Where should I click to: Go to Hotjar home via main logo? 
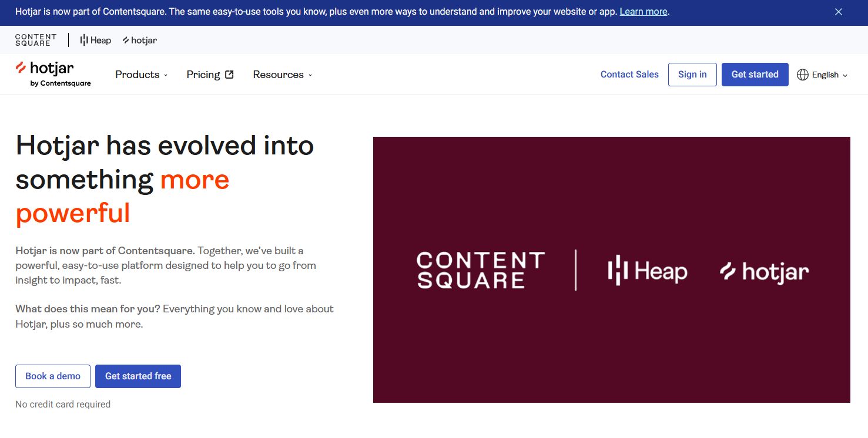click(53, 74)
